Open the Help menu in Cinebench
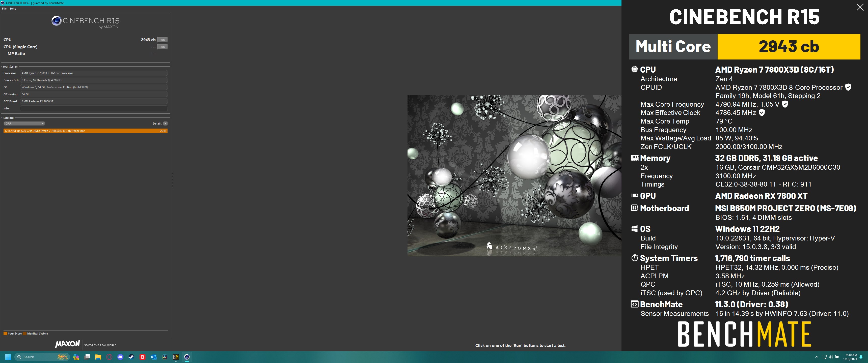This screenshot has width=868, height=363. [x=13, y=8]
